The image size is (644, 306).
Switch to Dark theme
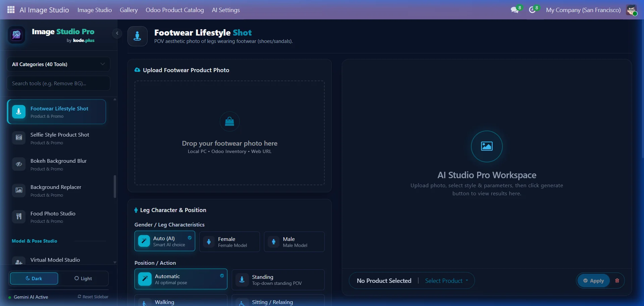tap(34, 278)
